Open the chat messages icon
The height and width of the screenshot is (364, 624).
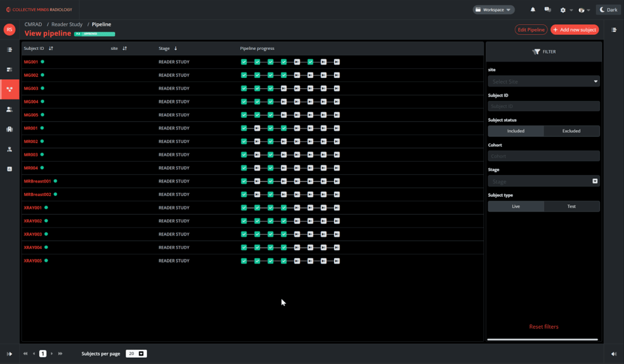548,10
